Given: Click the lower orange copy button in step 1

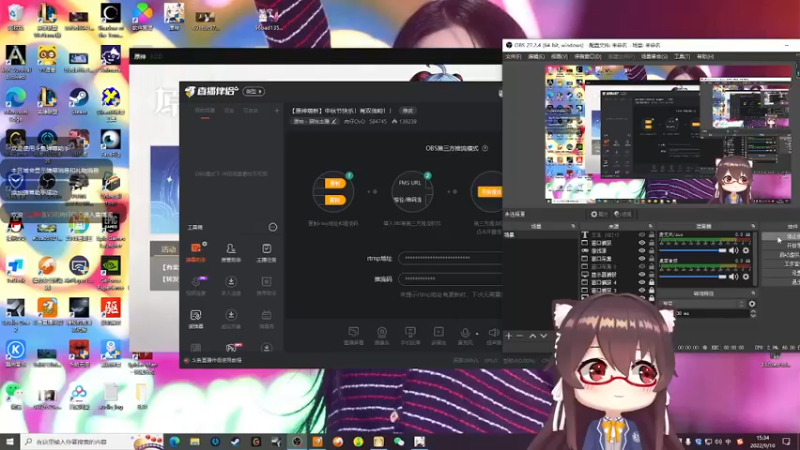Looking at the screenshot, I should point(335,200).
